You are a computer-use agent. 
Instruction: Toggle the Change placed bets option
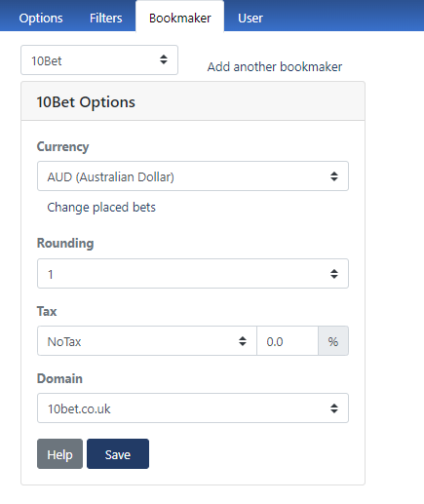[x=101, y=208]
